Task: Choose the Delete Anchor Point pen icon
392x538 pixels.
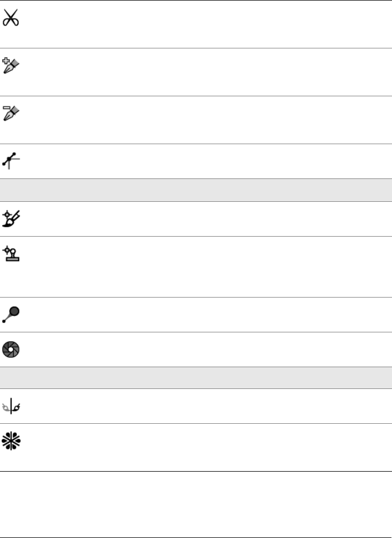Action: 11,114
